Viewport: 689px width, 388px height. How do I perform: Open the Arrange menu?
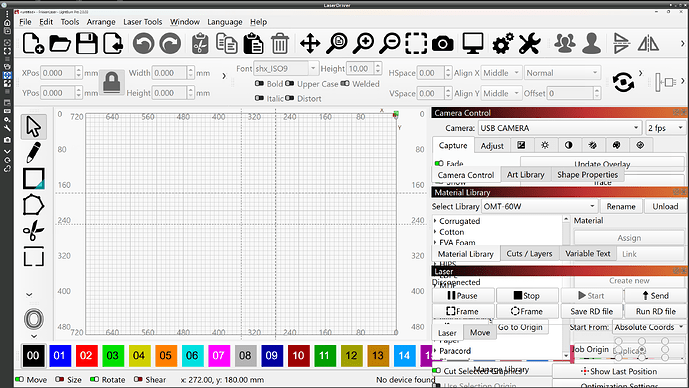coord(101,22)
